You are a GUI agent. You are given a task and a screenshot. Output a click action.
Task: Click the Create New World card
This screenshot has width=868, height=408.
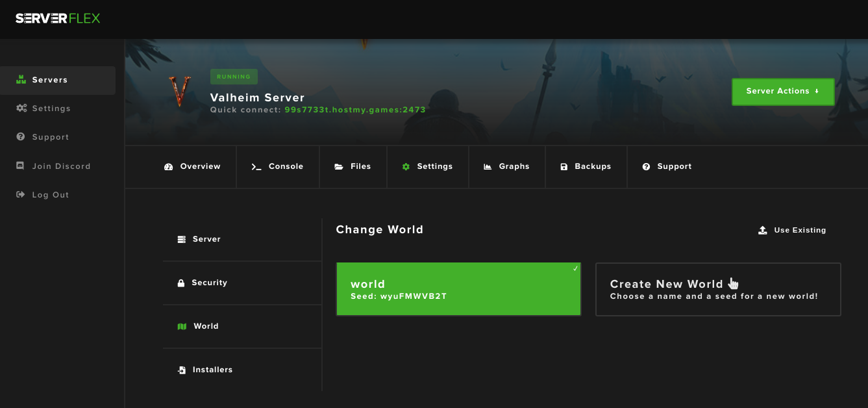tap(718, 289)
